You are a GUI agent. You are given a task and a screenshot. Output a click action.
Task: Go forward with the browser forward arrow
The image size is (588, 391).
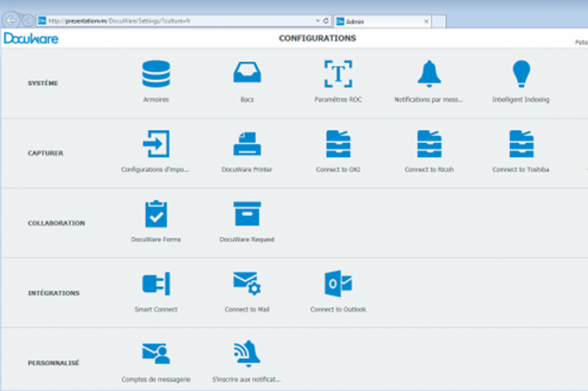coord(28,20)
